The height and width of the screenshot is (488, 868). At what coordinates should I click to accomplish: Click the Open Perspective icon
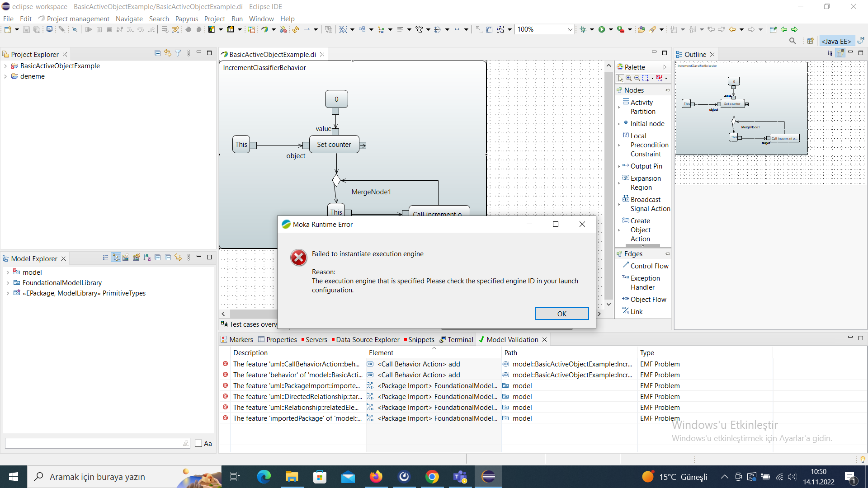point(810,41)
